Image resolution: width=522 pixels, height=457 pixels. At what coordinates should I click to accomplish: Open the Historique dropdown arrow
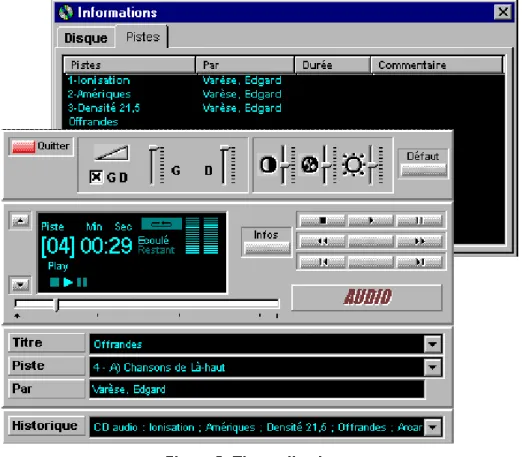click(x=433, y=427)
